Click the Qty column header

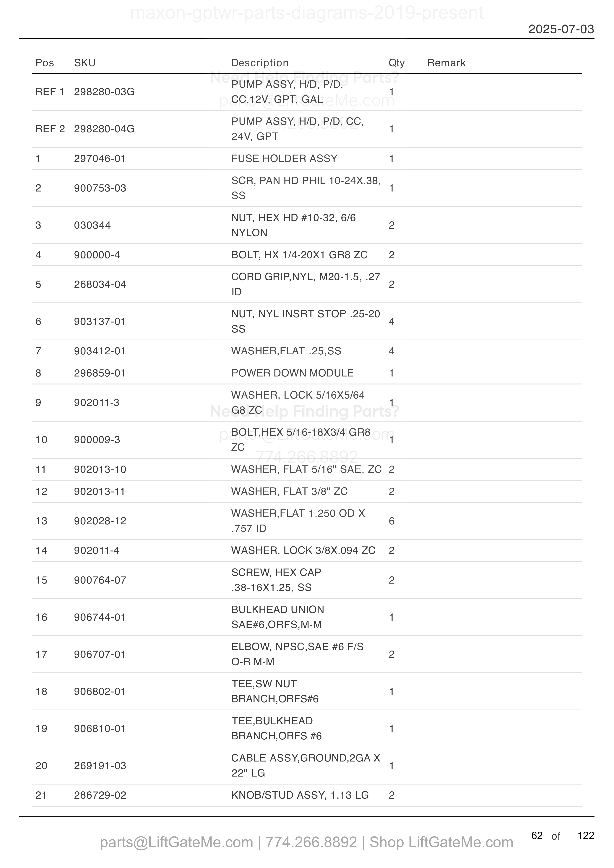coord(397,63)
